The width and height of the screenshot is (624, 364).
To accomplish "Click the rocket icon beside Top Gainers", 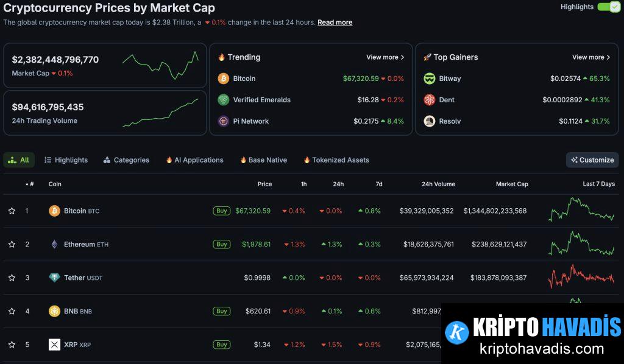I will click(x=428, y=57).
